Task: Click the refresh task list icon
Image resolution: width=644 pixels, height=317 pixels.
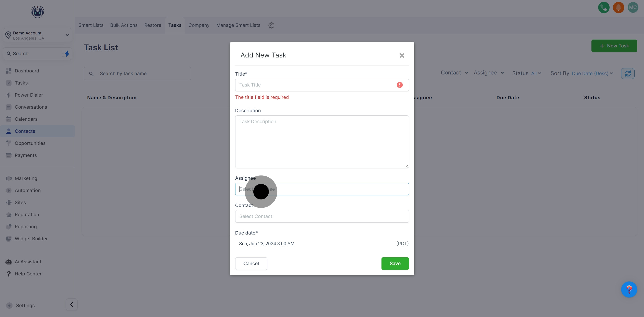Action: point(627,74)
